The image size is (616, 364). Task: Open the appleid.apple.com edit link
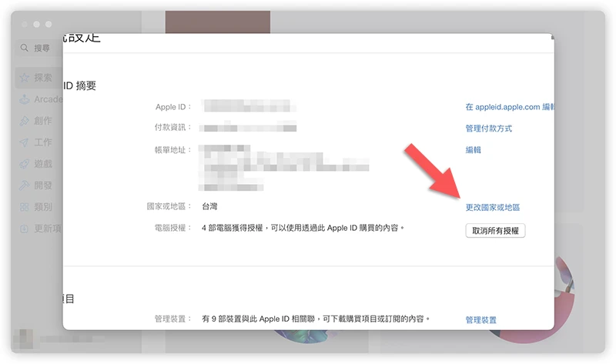tap(510, 107)
